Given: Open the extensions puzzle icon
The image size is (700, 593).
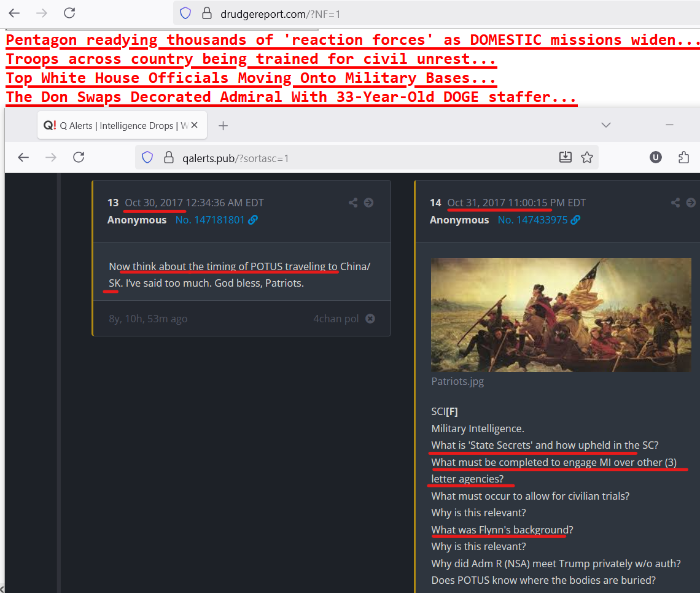Looking at the screenshot, I should click(x=683, y=157).
